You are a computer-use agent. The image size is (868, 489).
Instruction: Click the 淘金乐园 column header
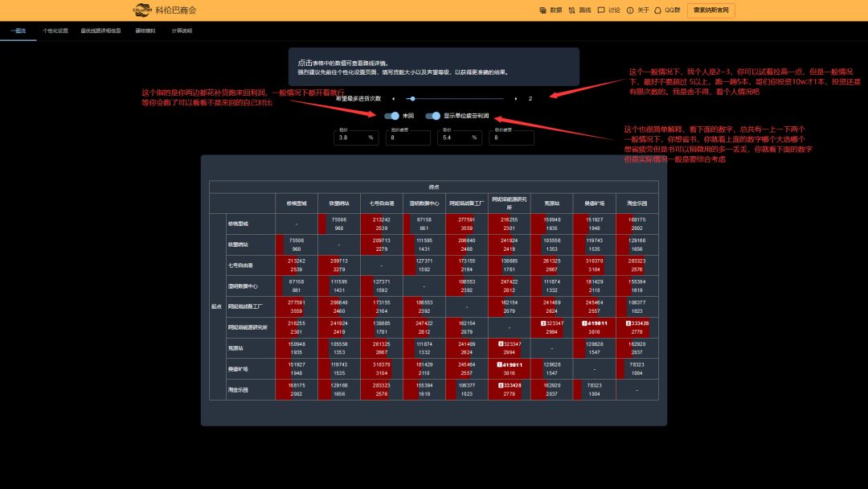pyautogui.click(x=637, y=203)
